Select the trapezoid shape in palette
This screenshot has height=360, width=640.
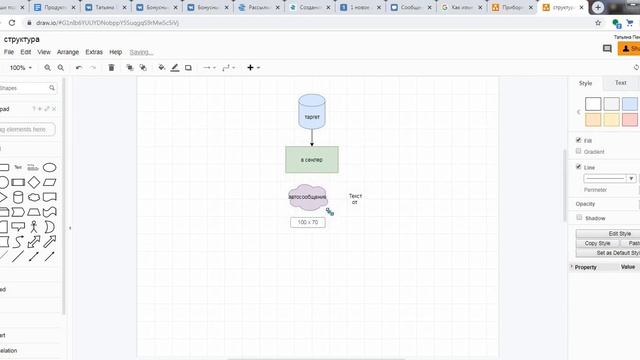tap(34, 212)
